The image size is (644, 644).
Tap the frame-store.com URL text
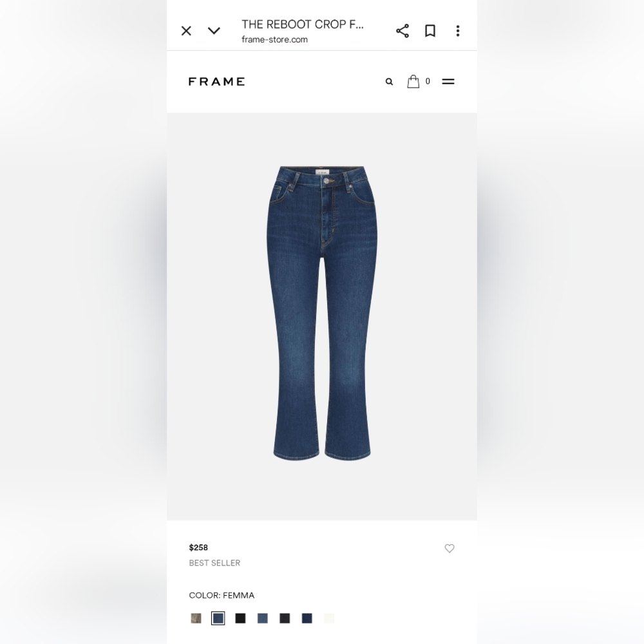[x=274, y=39]
